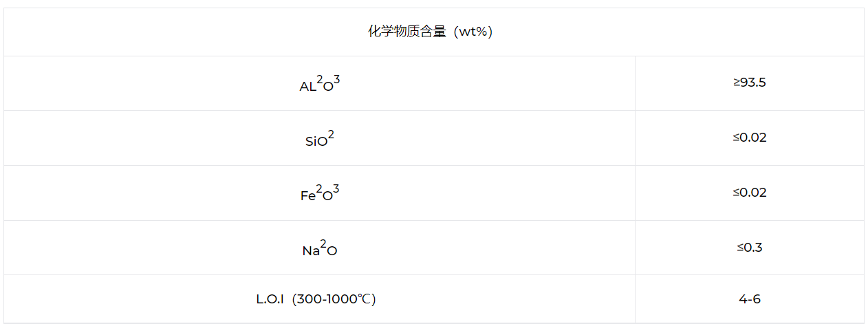Click the ≤0.02 value in the Fe2O3 row
The height and width of the screenshot is (324, 868).
coord(749,193)
